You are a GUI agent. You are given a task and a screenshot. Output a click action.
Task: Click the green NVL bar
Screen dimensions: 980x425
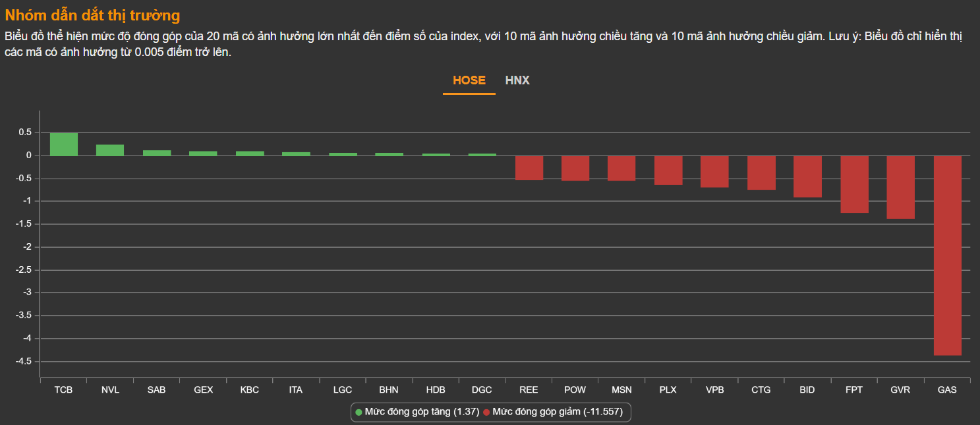[110, 150]
